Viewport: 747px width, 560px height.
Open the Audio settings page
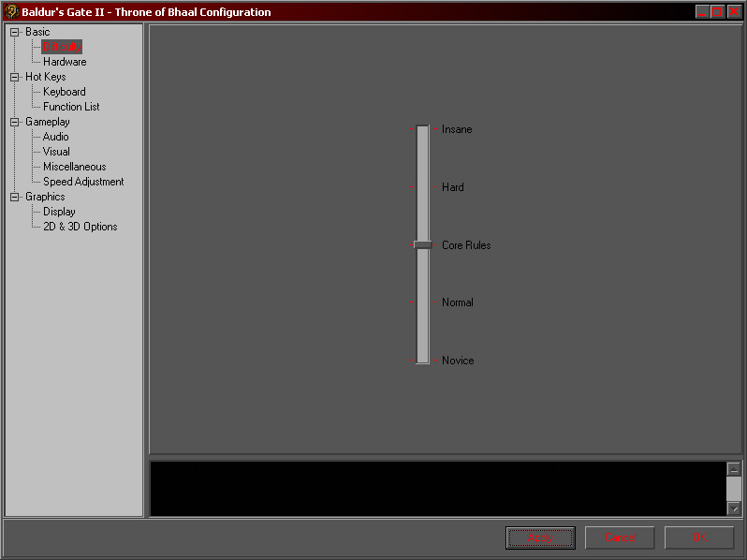pos(56,137)
